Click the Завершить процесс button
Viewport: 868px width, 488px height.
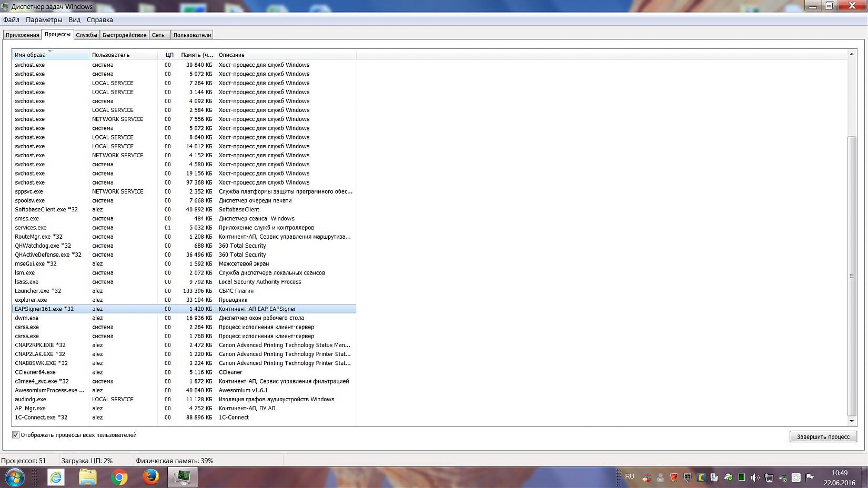click(823, 436)
